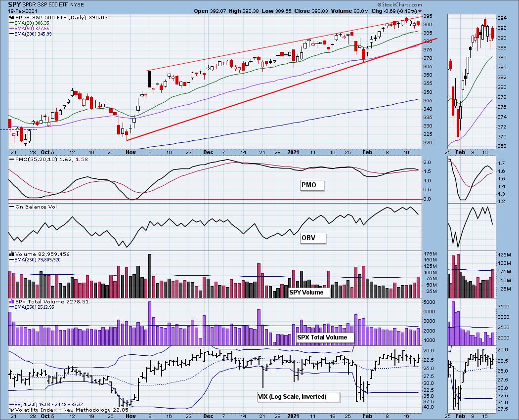Click the navy EMA(200) legend line swatch

coord(11,34)
